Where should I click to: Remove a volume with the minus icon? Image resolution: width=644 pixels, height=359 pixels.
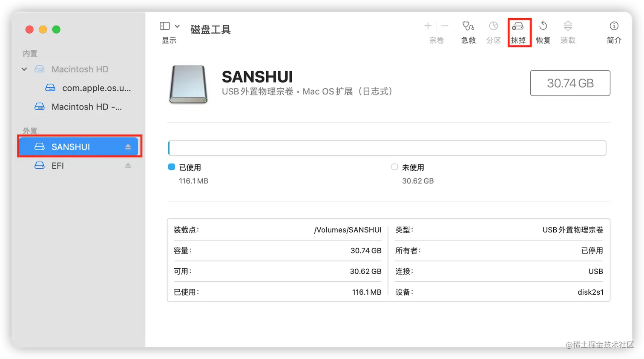coord(445,26)
